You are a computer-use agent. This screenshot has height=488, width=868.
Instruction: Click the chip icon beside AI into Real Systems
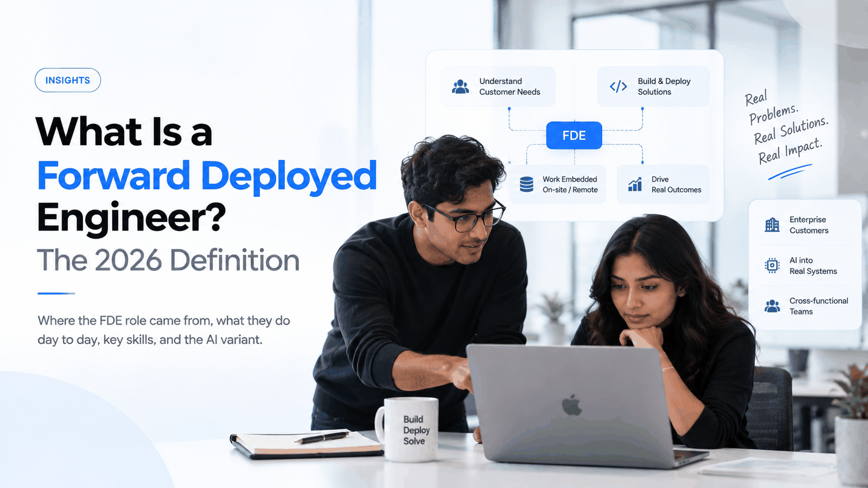point(772,265)
